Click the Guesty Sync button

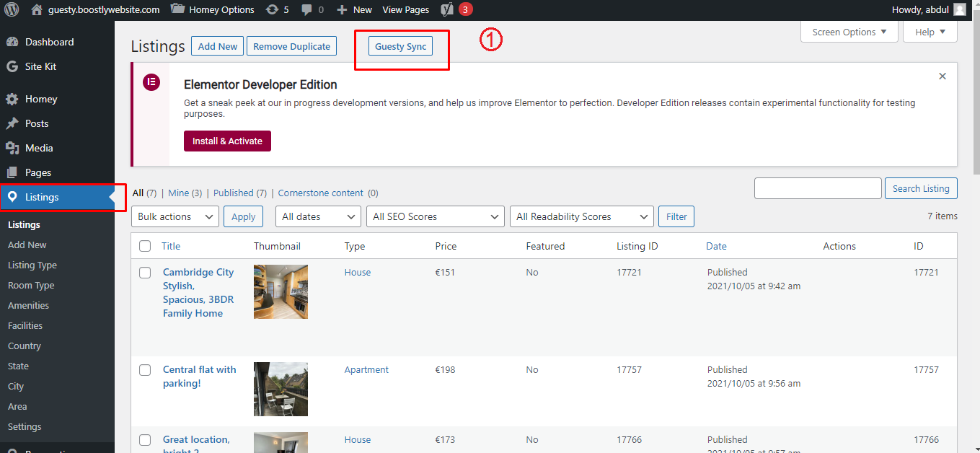pos(400,46)
